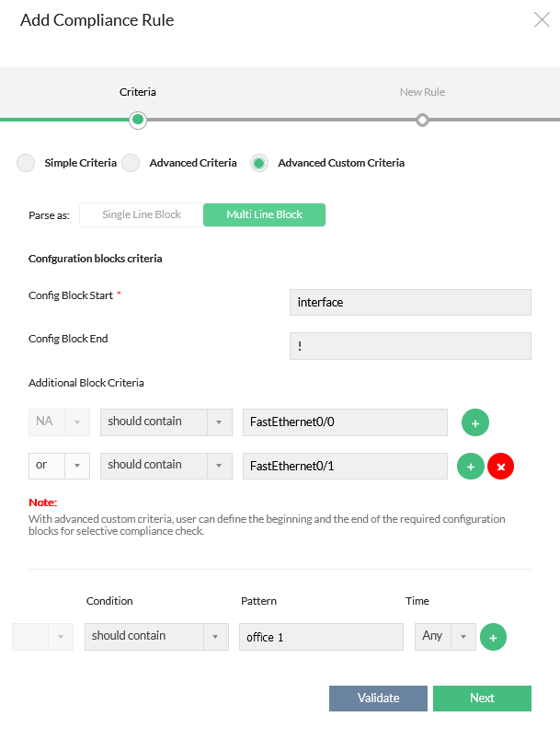Close the Add Compliance Rule dialog
Image resolution: width=560 pixels, height=751 pixels.
point(542,19)
